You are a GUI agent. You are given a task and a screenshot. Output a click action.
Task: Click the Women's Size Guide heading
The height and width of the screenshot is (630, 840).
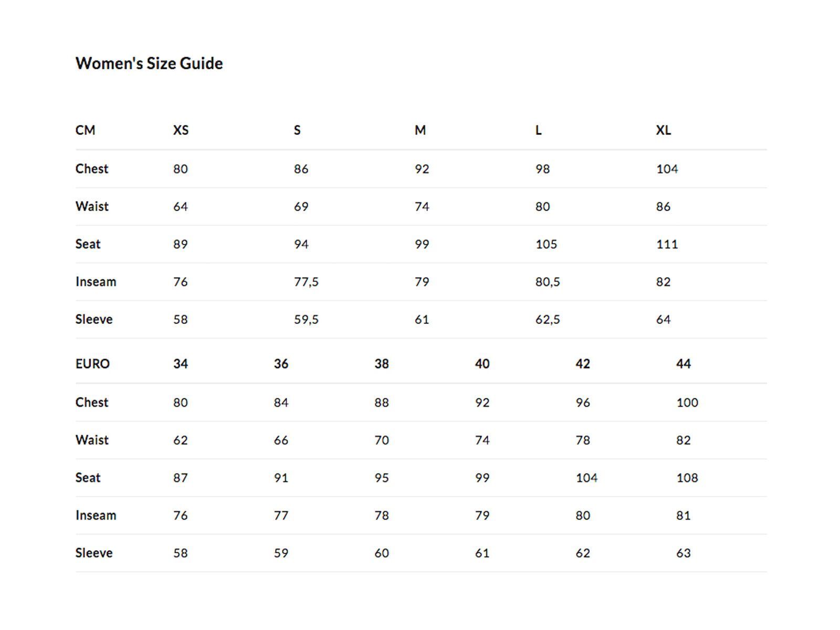(149, 64)
